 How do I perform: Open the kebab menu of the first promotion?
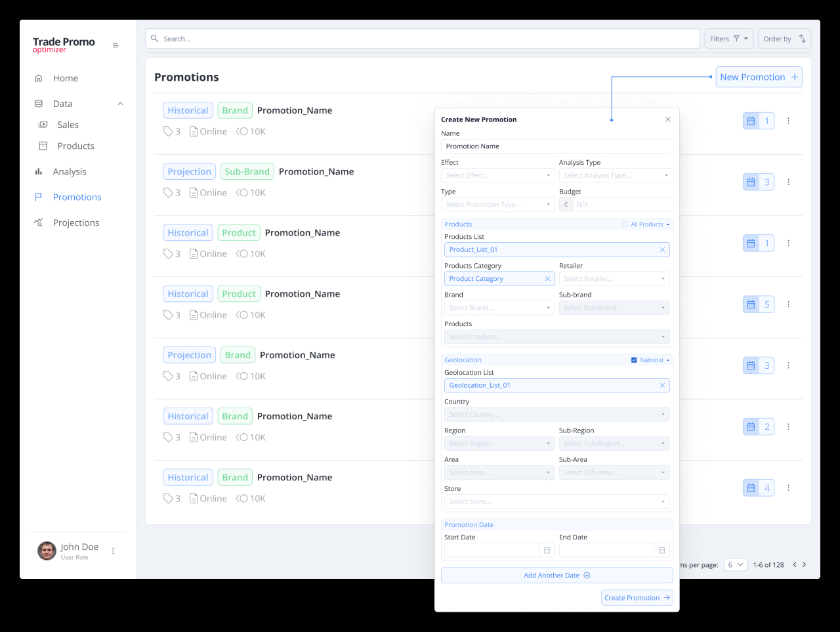pyautogui.click(x=788, y=121)
